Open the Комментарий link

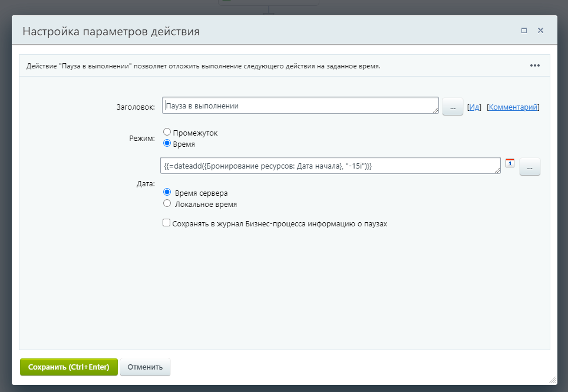point(513,107)
